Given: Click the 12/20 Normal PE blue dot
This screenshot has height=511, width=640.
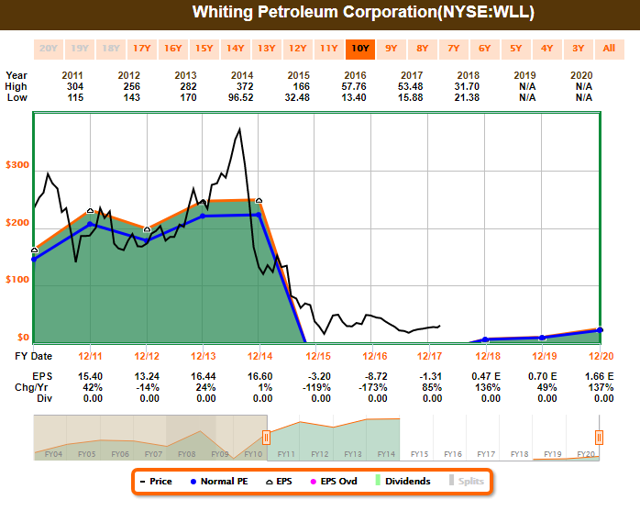Looking at the screenshot, I should tap(600, 330).
